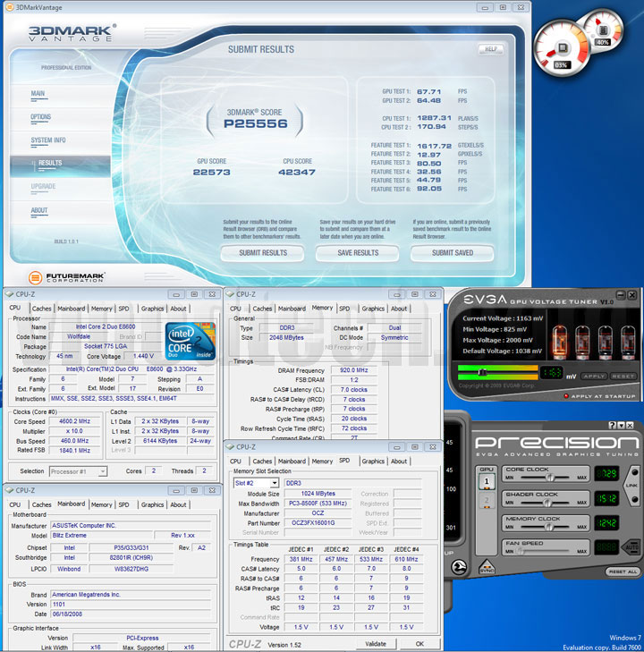Click the GPU voltage slider handle
644x652 pixels.
click(x=482, y=372)
